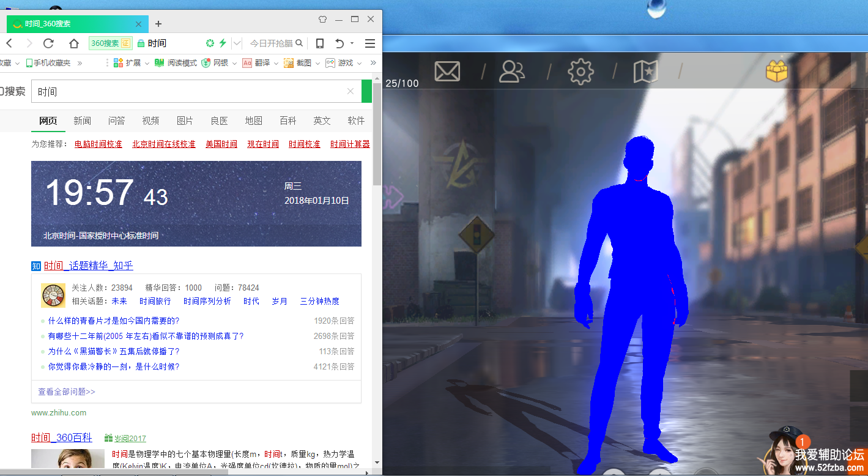Open 手机收藏夹 bookmark folder
The height and width of the screenshot is (476, 868).
[x=48, y=63]
